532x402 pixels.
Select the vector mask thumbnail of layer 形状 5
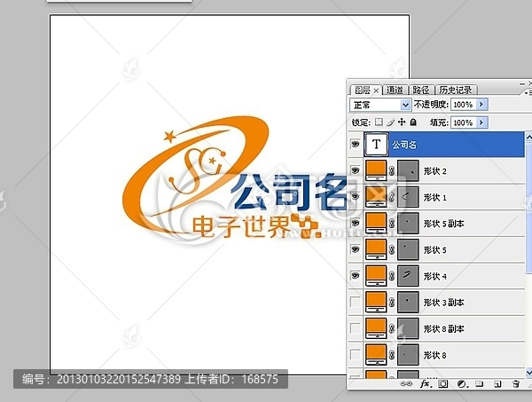coord(408,249)
